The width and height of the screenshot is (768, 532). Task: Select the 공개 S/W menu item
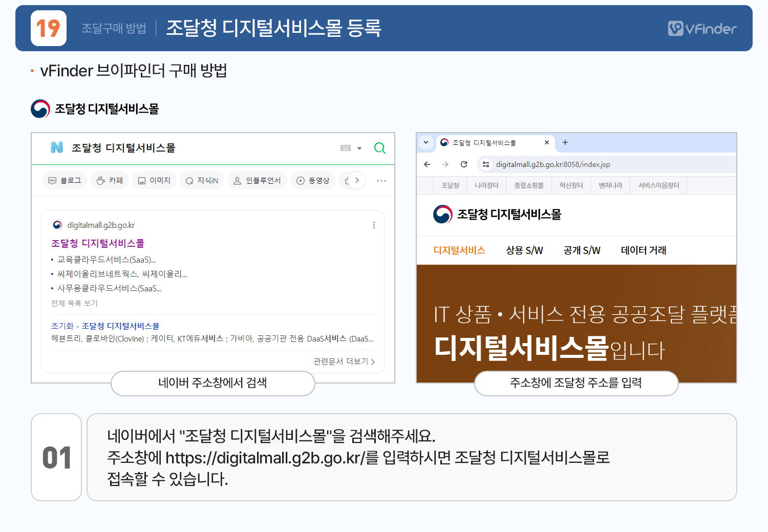(x=582, y=250)
